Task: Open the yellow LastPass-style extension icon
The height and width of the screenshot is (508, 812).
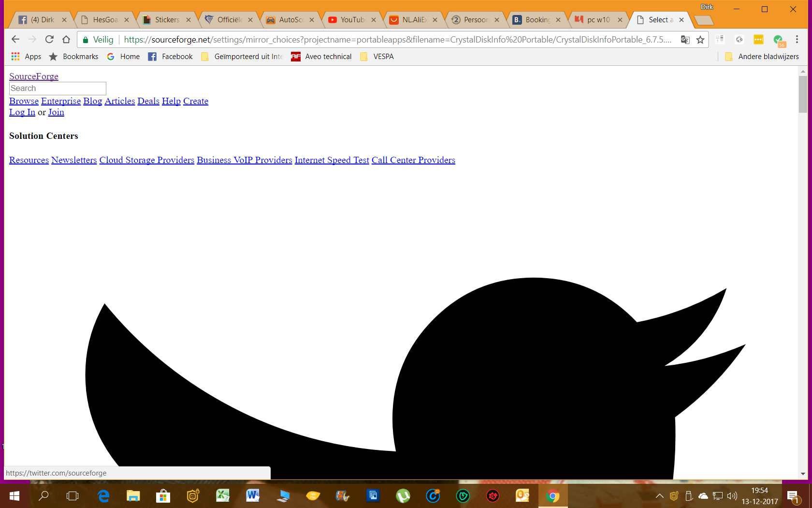Action: click(x=758, y=40)
